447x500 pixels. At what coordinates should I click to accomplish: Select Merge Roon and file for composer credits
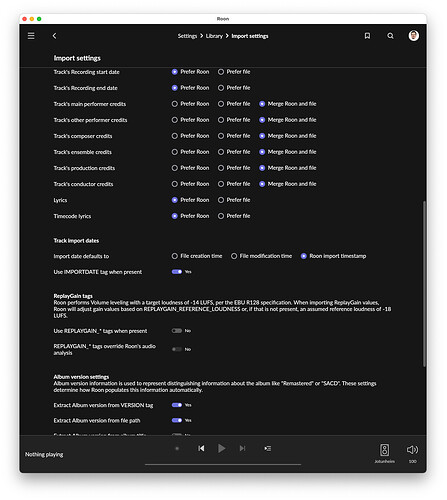288,136
